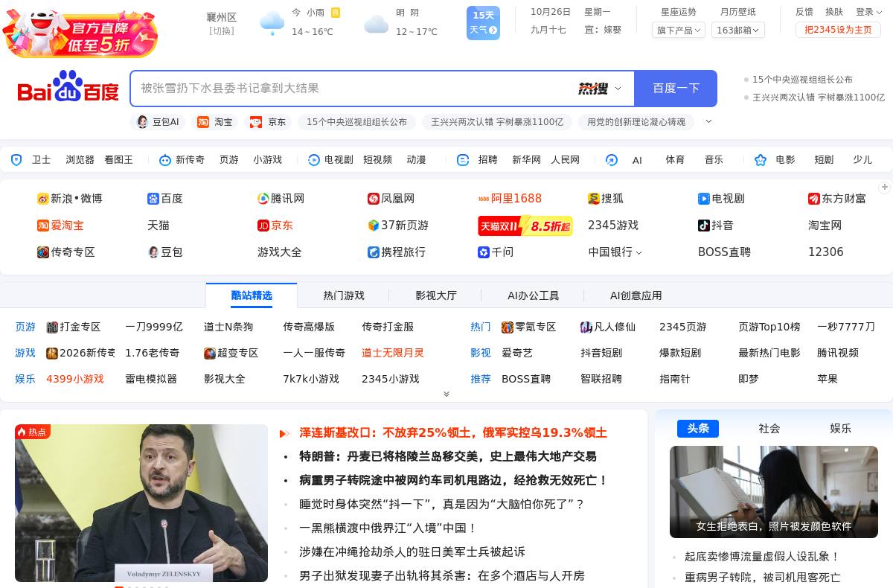Click the 卫士 shield icon
The image size is (893, 588).
pos(16,160)
